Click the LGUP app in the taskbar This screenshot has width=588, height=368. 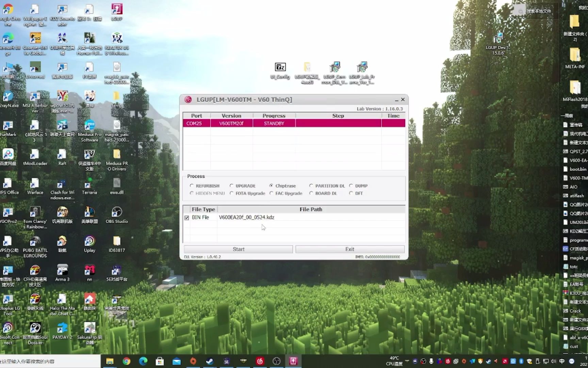(293, 361)
